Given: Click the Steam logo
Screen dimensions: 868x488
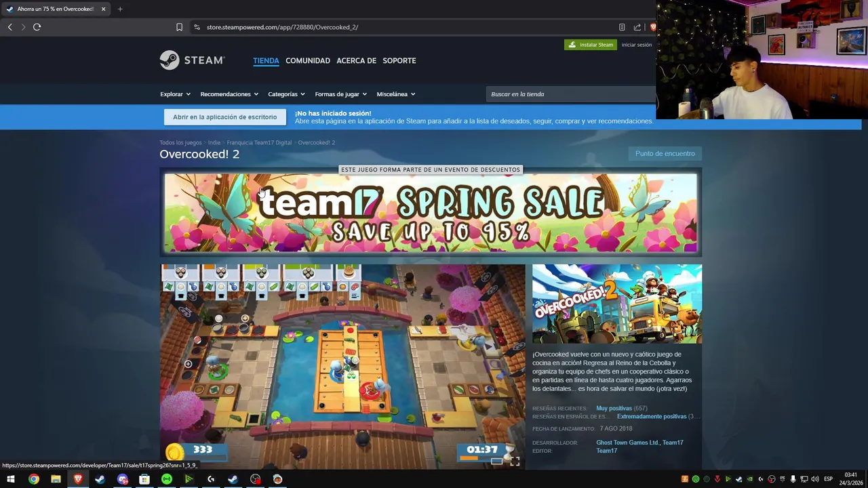Looking at the screenshot, I should coord(192,60).
